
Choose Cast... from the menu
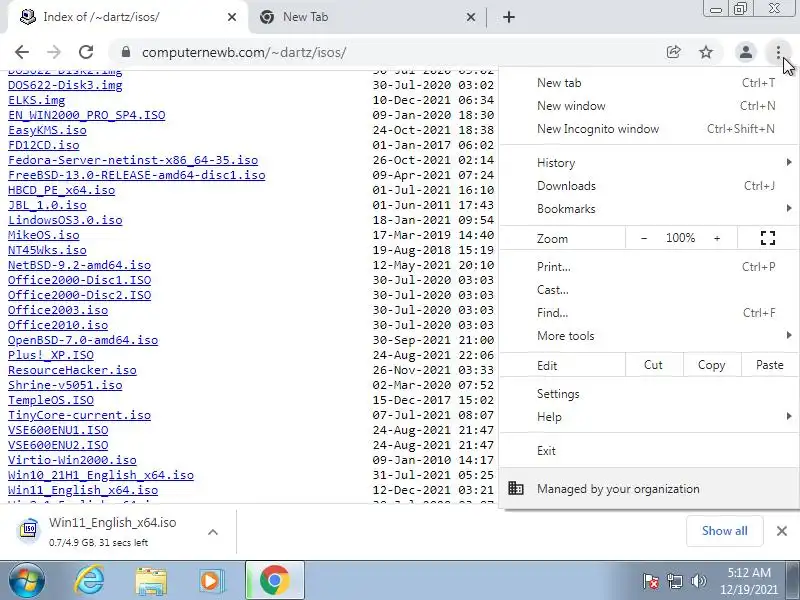(x=649, y=290)
